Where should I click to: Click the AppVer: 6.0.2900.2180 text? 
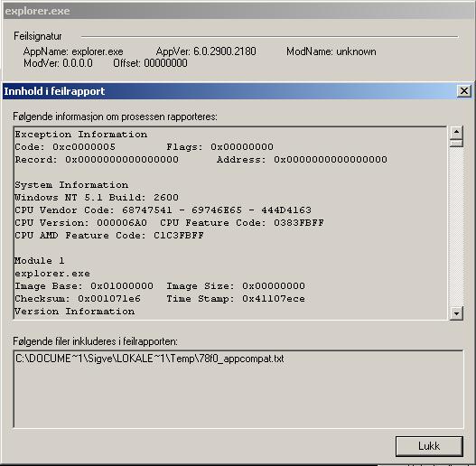point(206,51)
